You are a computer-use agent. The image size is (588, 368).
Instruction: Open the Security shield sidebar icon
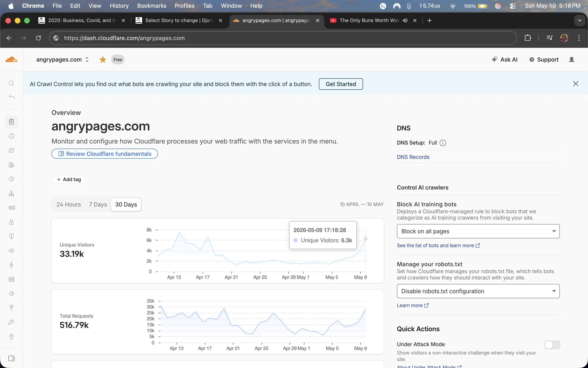point(11,236)
